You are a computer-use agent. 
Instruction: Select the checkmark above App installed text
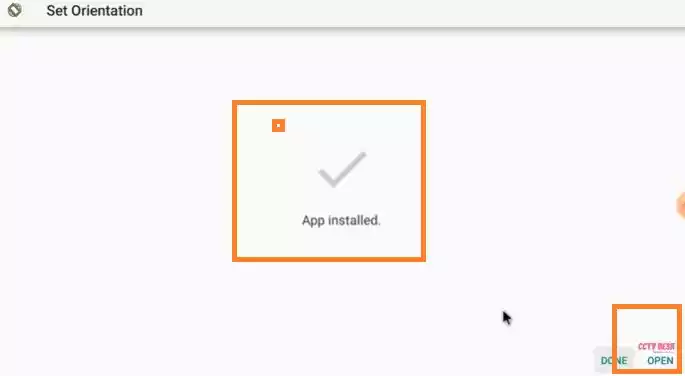tap(342, 169)
